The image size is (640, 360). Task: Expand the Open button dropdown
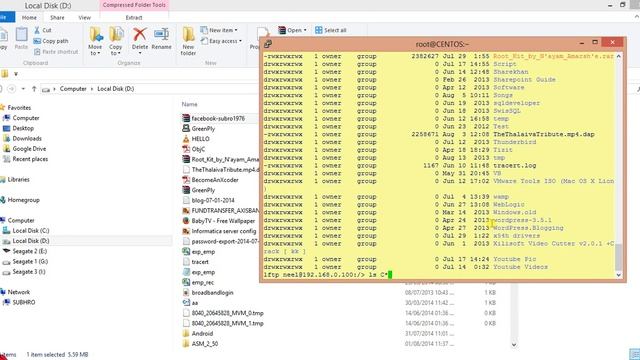point(305,30)
